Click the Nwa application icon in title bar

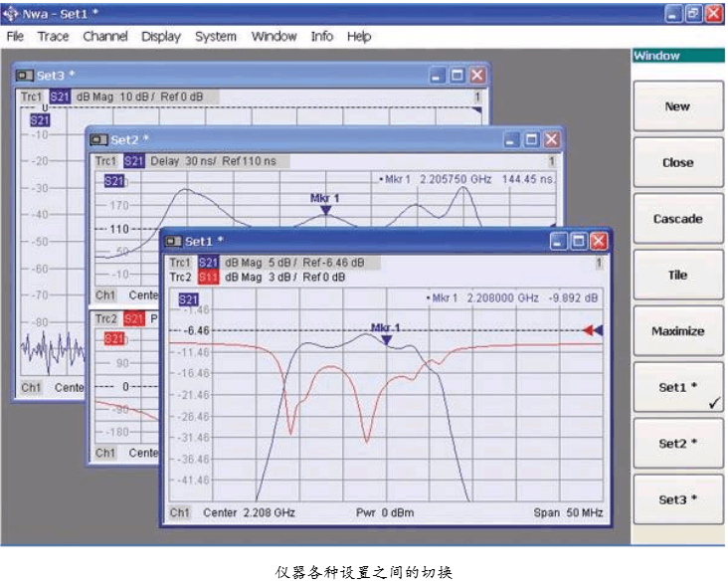coord(12,12)
